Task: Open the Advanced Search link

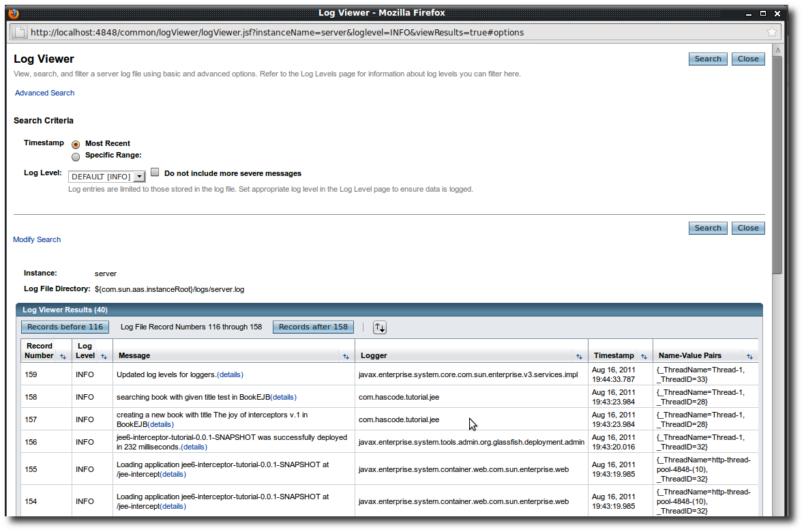Action: click(44, 92)
